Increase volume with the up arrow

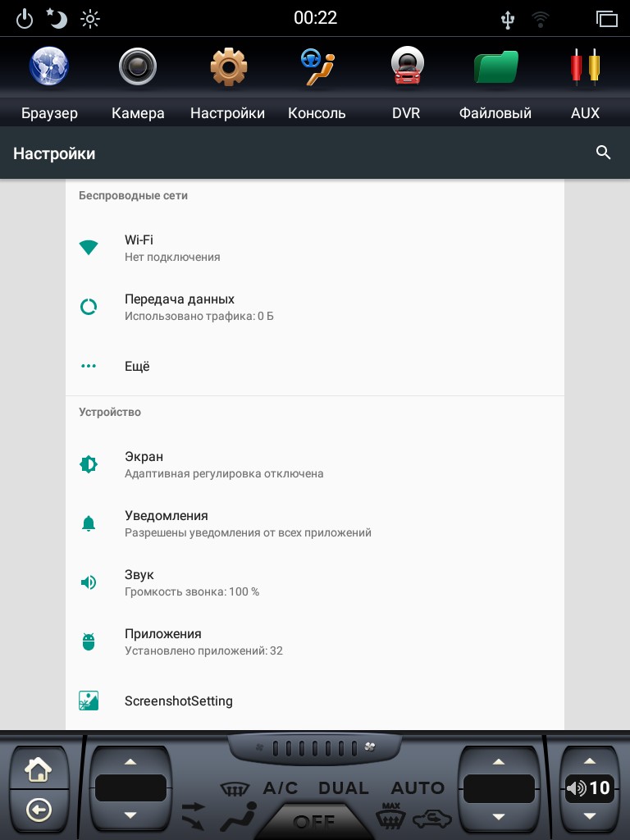click(589, 760)
